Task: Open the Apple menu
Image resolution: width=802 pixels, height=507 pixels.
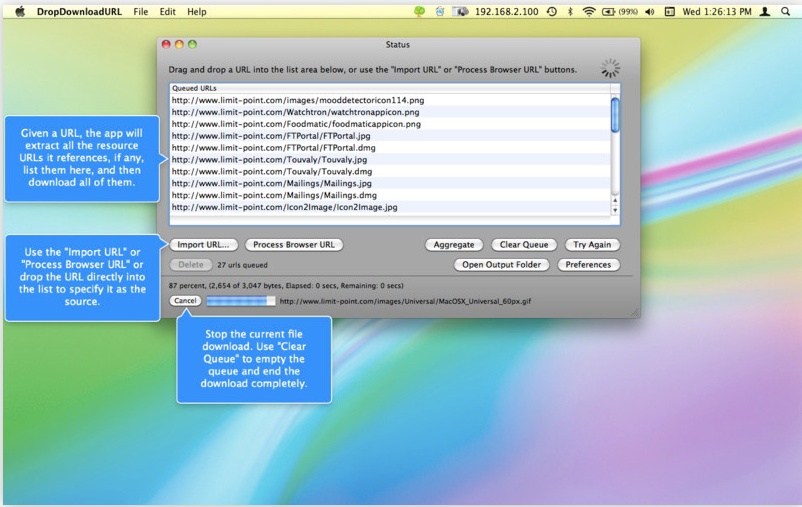Action: click(19, 11)
